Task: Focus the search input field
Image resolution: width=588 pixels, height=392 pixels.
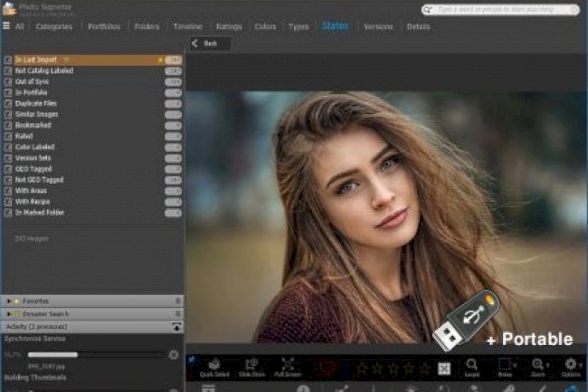Action: point(502,9)
